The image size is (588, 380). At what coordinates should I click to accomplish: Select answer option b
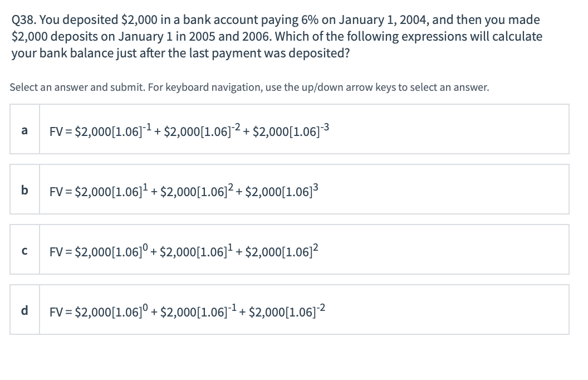pyautogui.click(x=289, y=189)
